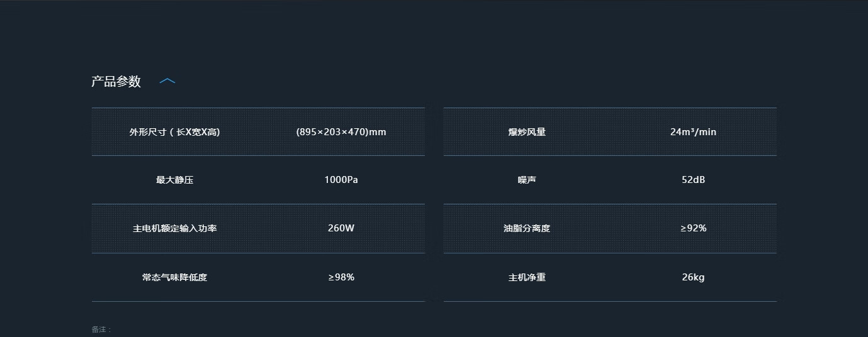Click the (895×203×470)mm dimension value
The width and height of the screenshot is (868, 337).
pyautogui.click(x=341, y=132)
